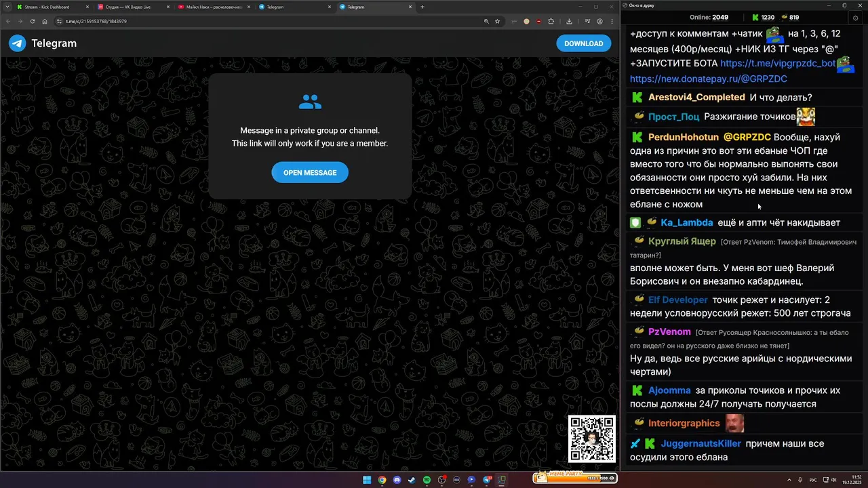Open the volume control in system tray

click(833, 480)
